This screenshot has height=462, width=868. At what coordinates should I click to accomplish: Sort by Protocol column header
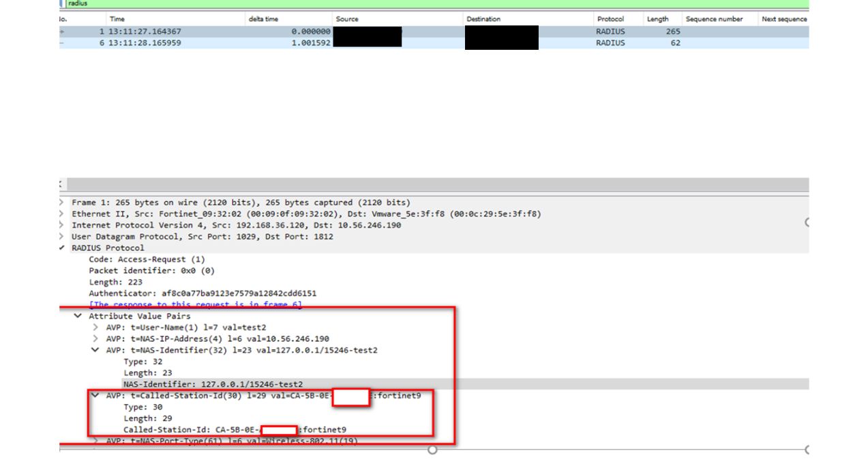pyautogui.click(x=610, y=19)
